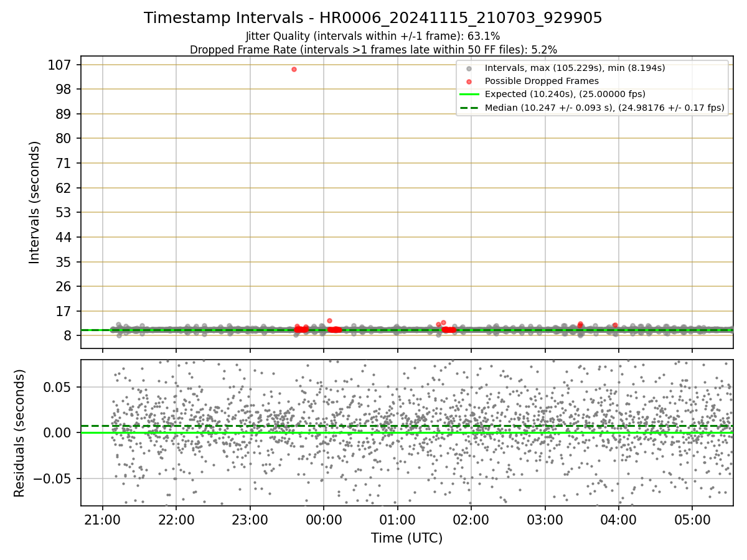This screenshot has height=560, width=747.
Task: Click x-axis tick label "21:00"
Action: point(103,519)
